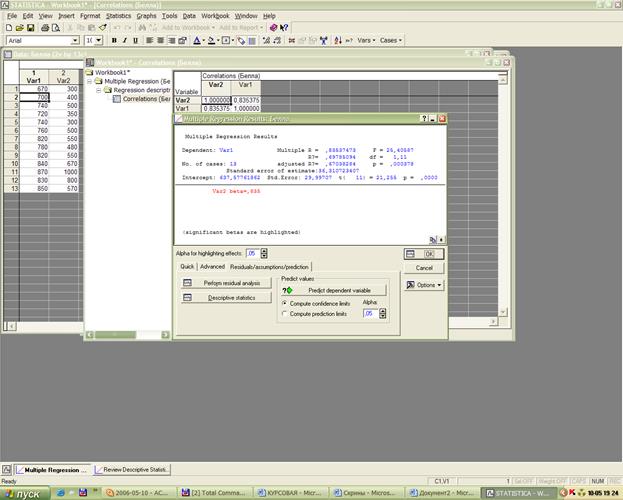Viewport: 623px width, 500px height.
Task: Toggle Bold formatting
Action: 114,40
